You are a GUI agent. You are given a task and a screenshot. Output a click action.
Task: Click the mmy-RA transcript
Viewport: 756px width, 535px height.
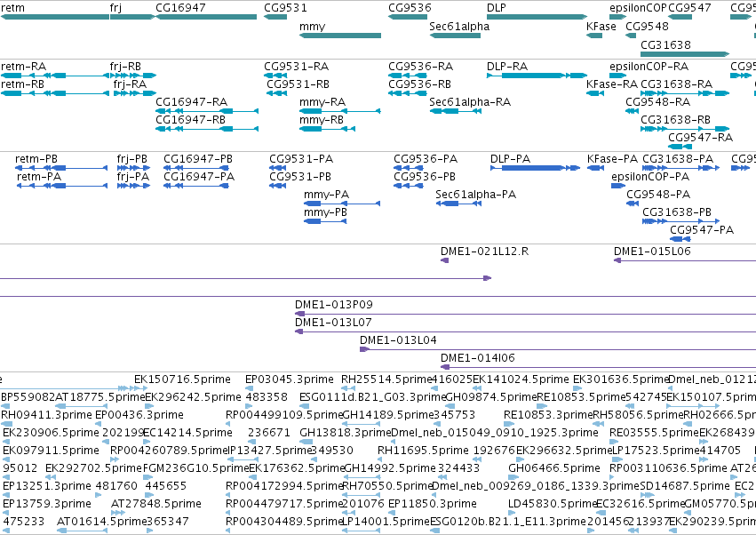coord(340,111)
